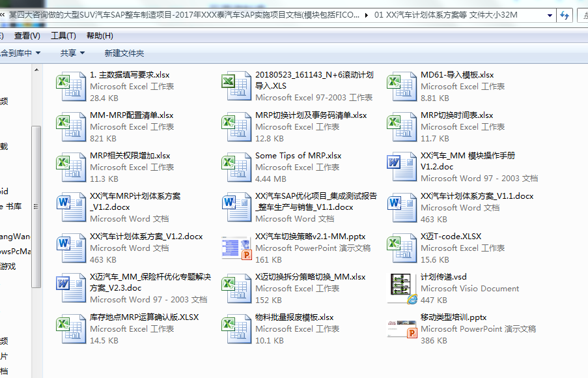Click the XX汽车_MM 模块操作手册 Word icon
The height and width of the screenshot is (378, 588).
(402, 167)
